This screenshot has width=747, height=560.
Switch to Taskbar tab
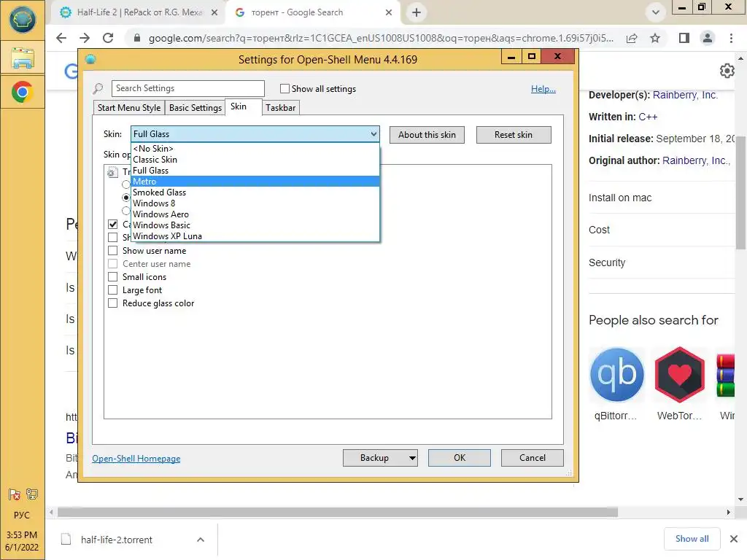(281, 108)
